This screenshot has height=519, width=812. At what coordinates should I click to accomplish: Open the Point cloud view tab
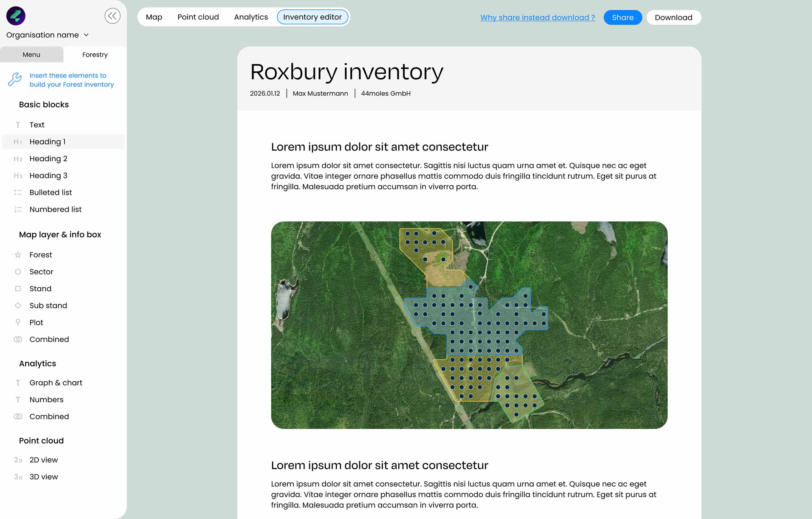(x=198, y=17)
